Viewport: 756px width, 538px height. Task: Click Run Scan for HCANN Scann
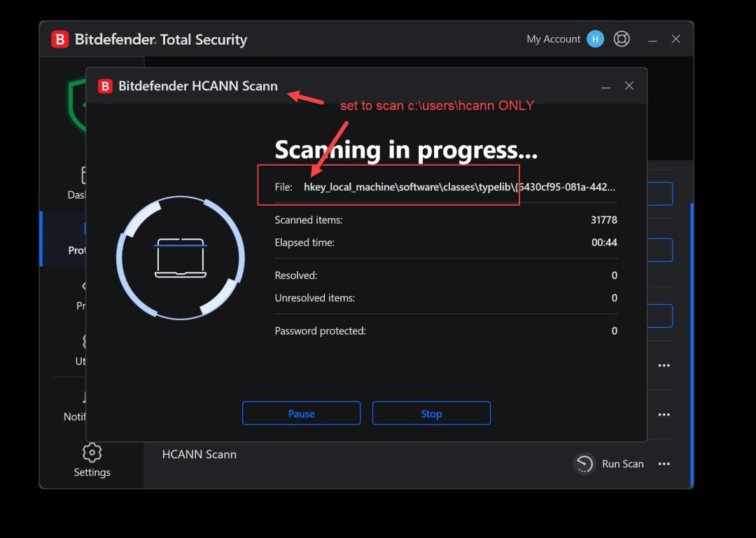[622, 464]
